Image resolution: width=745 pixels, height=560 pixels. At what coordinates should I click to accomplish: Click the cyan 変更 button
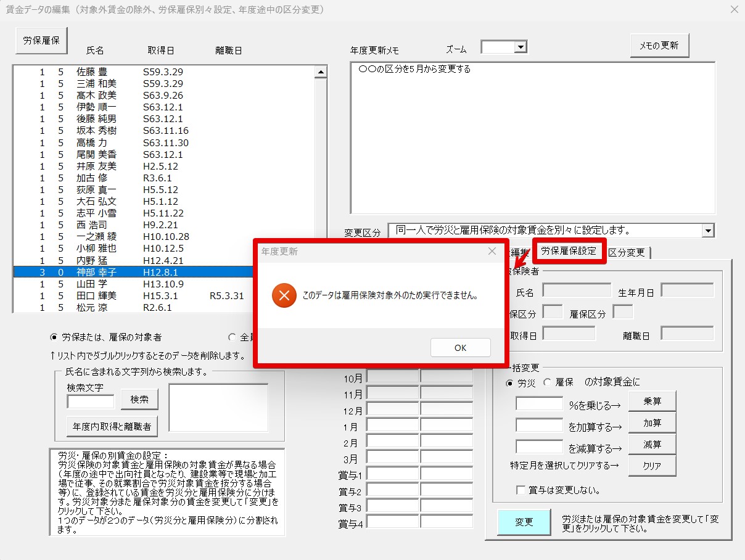tap(524, 522)
